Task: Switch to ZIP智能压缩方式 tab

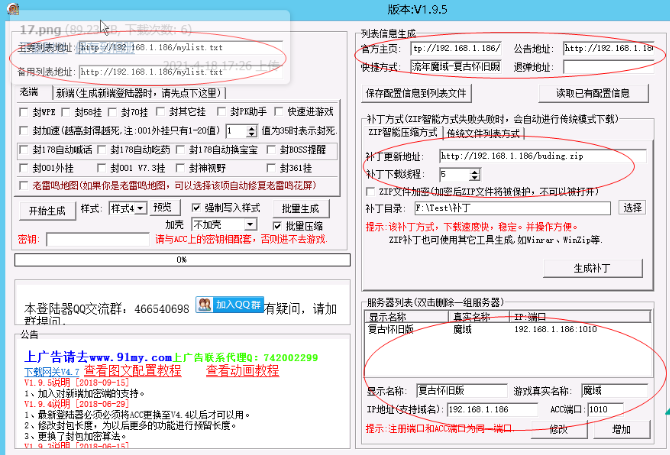Action: pyautogui.click(x=403, y=133)
